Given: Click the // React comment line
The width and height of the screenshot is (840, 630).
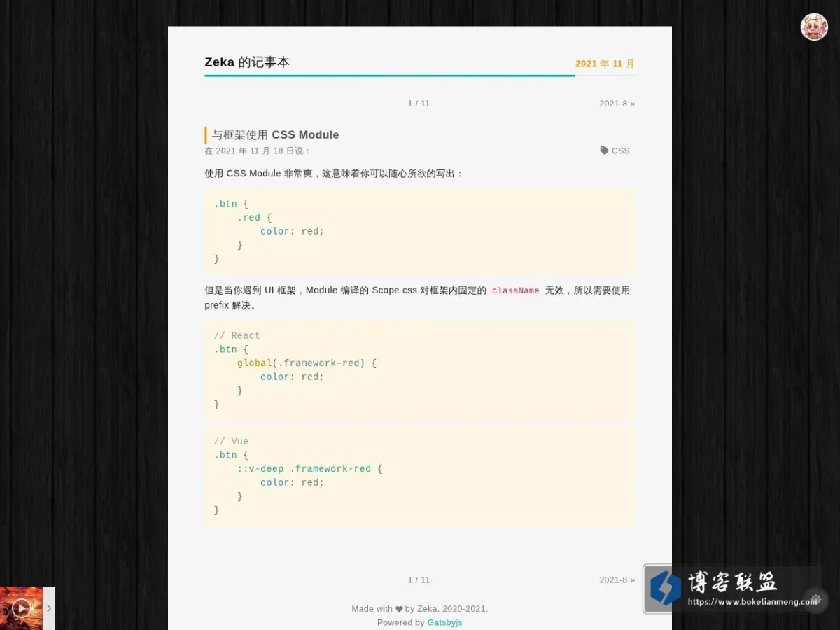Looking at the screenshot, I should 237,336.
